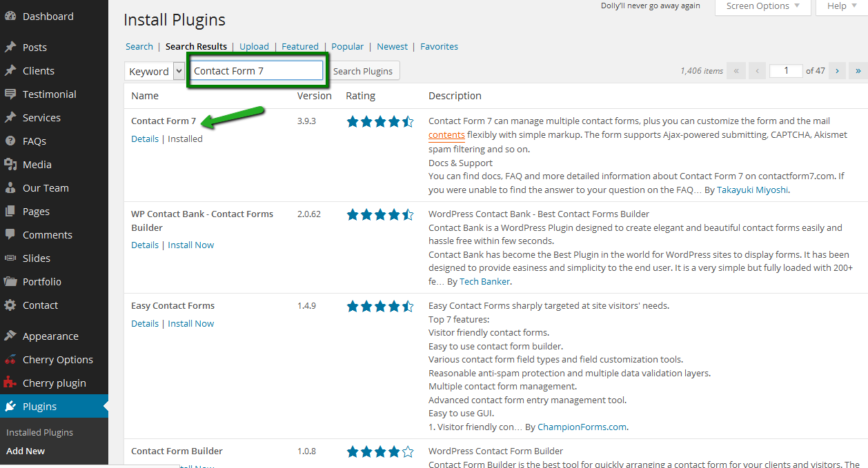Switch to the Upload tab
868x468 pixels.
click(254, 47)
